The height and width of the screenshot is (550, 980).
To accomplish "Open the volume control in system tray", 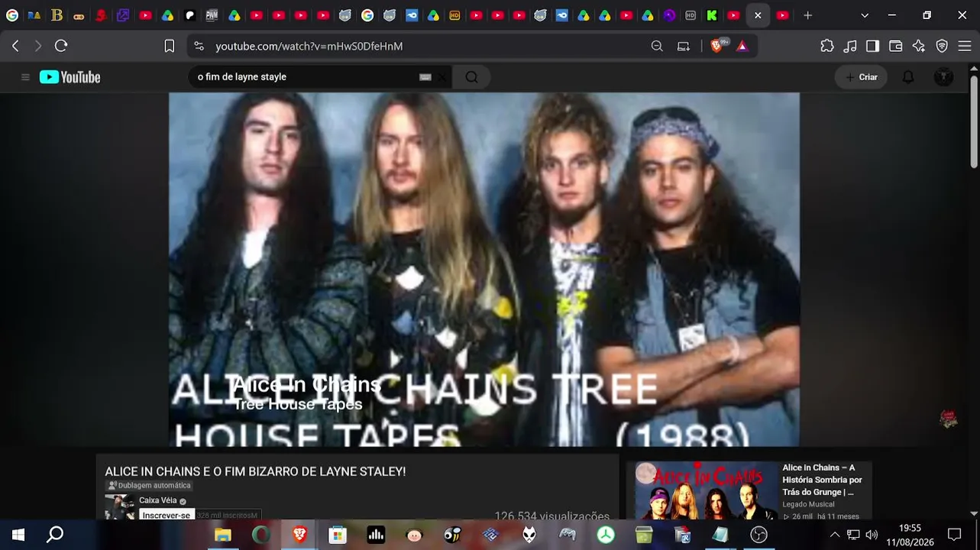I will coord(872,535).
